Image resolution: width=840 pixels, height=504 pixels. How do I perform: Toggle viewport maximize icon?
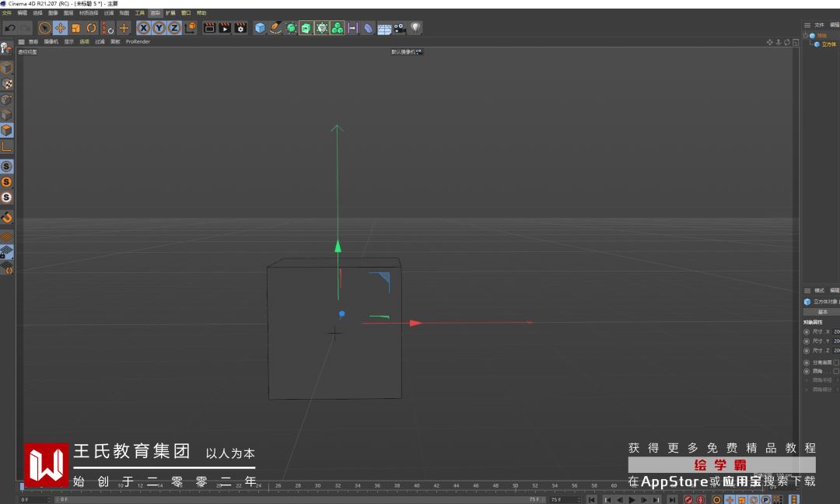click(796, 42)
